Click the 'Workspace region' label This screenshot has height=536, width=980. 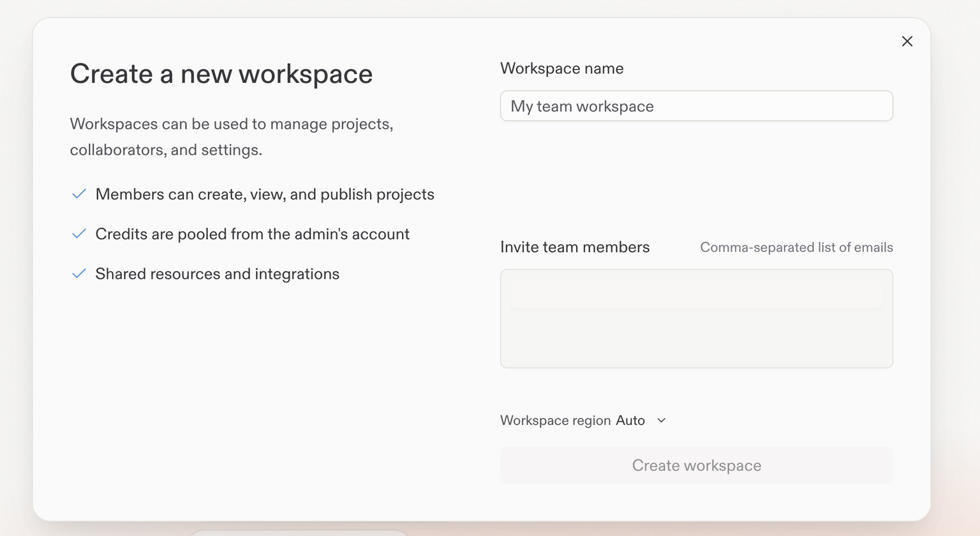click(x=556, y=421)
